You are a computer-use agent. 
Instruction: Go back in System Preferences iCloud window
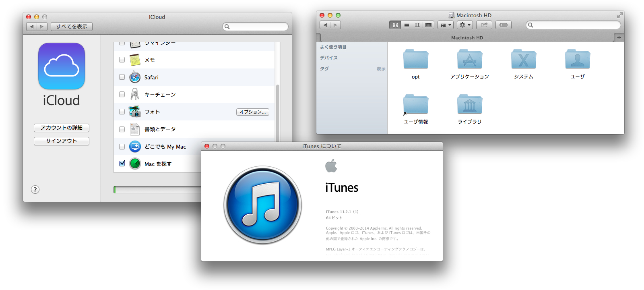(32, 27)
